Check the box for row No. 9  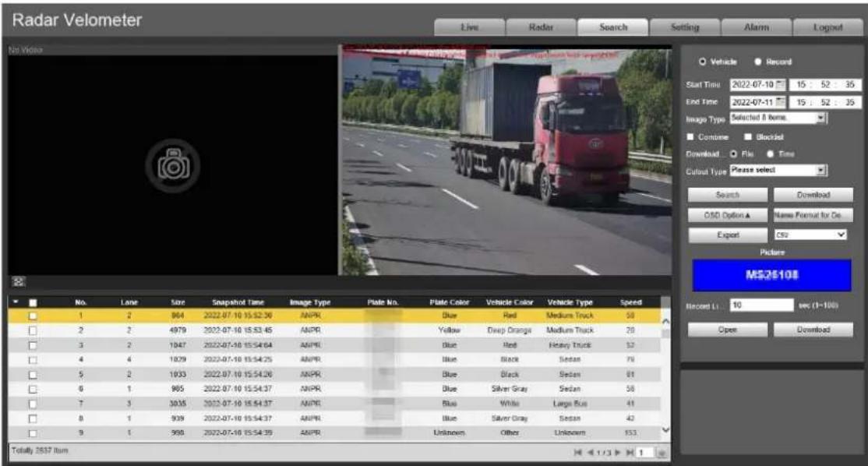tap(33, 433)
